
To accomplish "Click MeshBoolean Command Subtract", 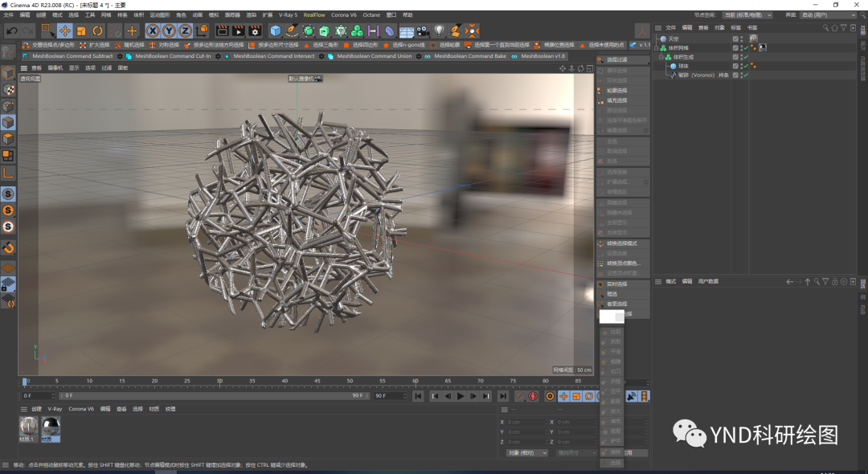I will pyautogui.click(x=68, y=56).
